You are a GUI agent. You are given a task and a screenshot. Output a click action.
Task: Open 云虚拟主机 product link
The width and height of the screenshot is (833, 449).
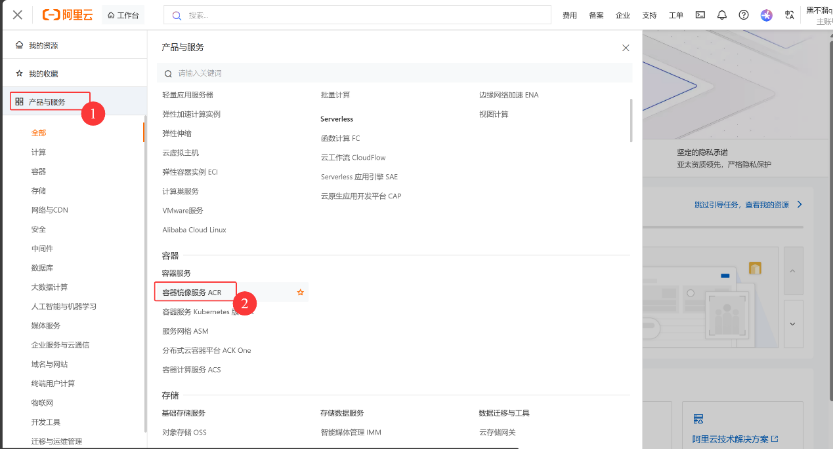click(x=181, y=153)
